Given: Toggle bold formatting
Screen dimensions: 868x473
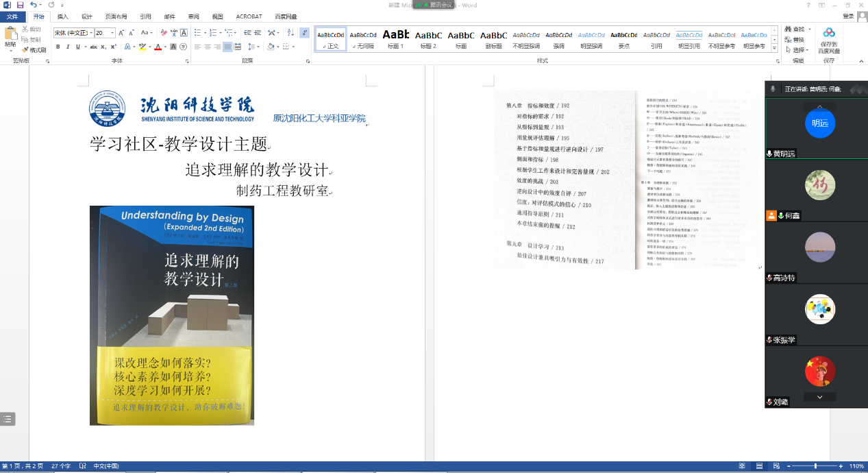Looking at the screenshot, I should click(x=58, y=47).
